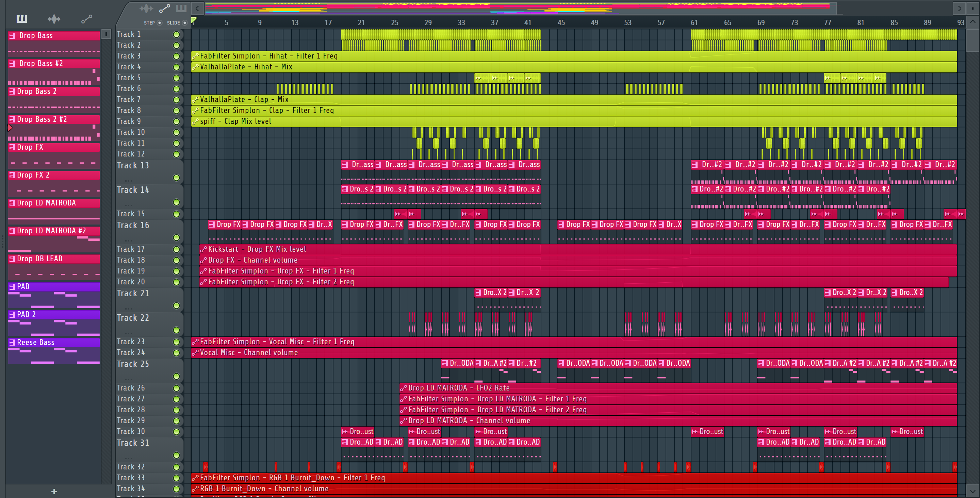
Task: Show audio clips in picker panel
Action: coord(54,19)
